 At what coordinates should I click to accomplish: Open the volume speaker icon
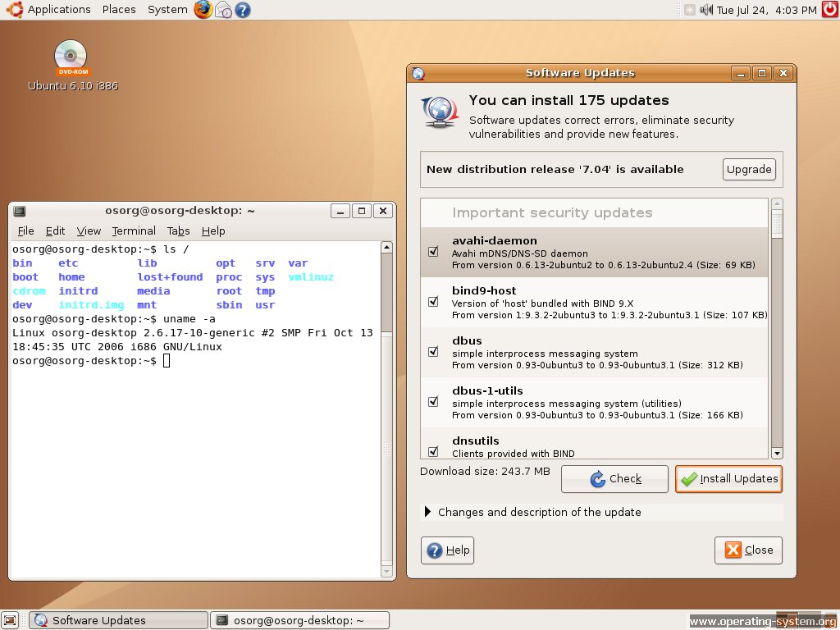(706, 10)
